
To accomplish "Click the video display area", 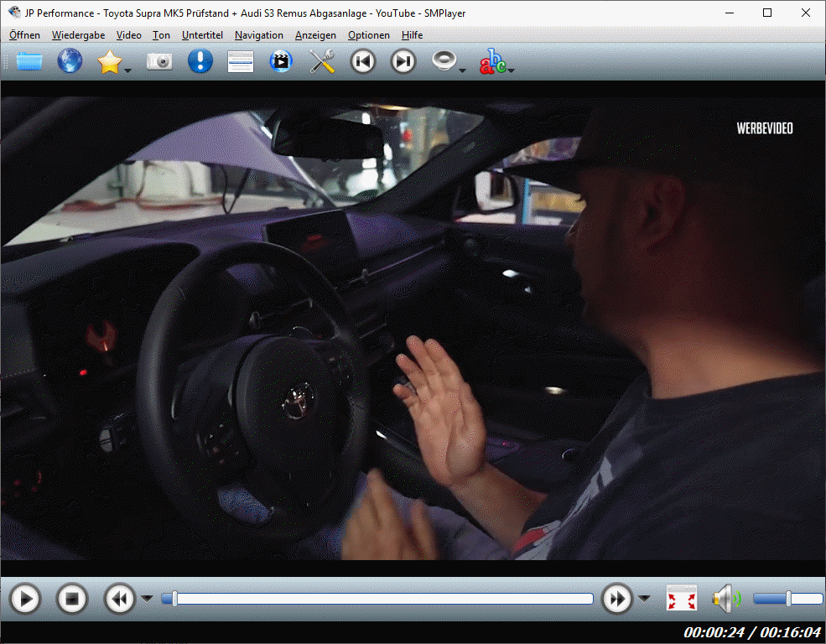I will pos(413,328).
